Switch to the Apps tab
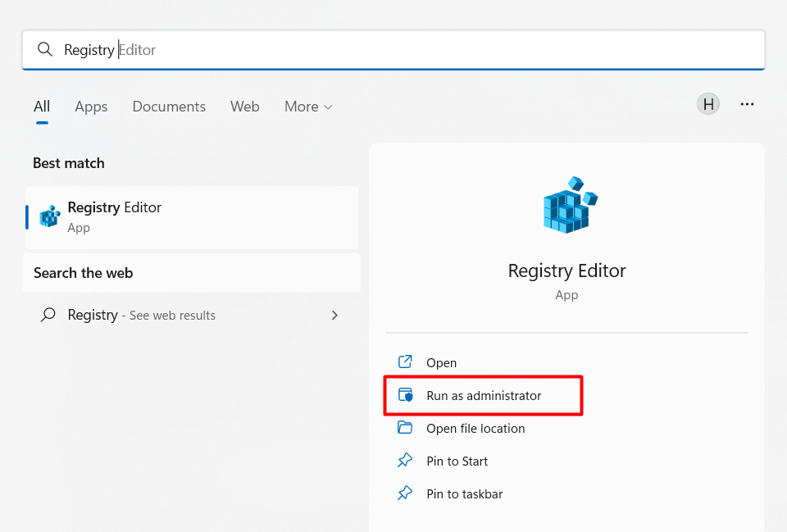This screenshot has width=787, height=532. pos(91,107)
